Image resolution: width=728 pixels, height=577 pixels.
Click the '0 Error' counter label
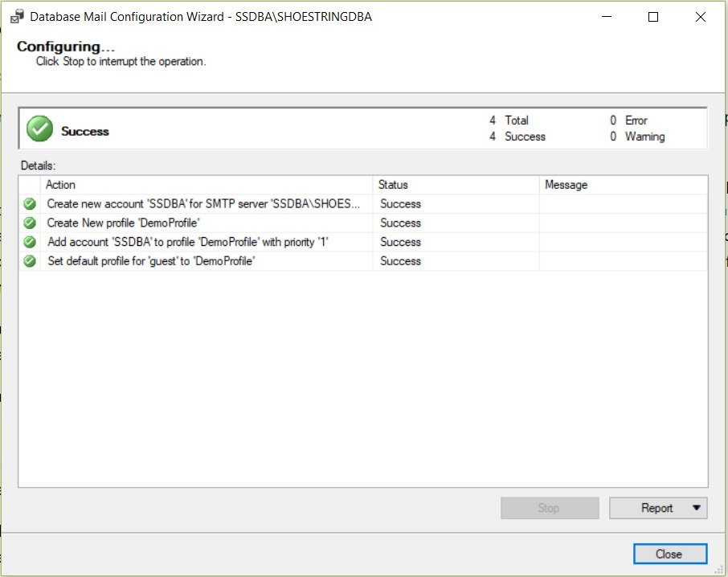point(631,120)
